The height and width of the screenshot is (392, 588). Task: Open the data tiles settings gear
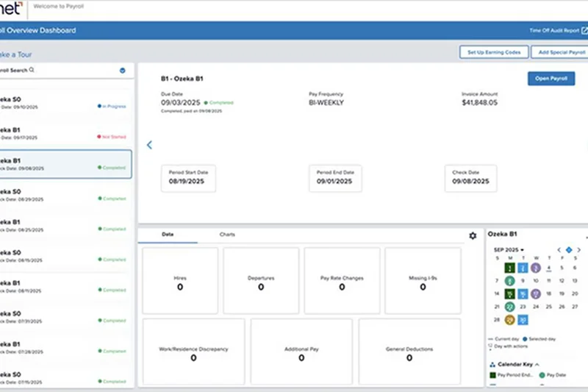click(x=473, y=235)
